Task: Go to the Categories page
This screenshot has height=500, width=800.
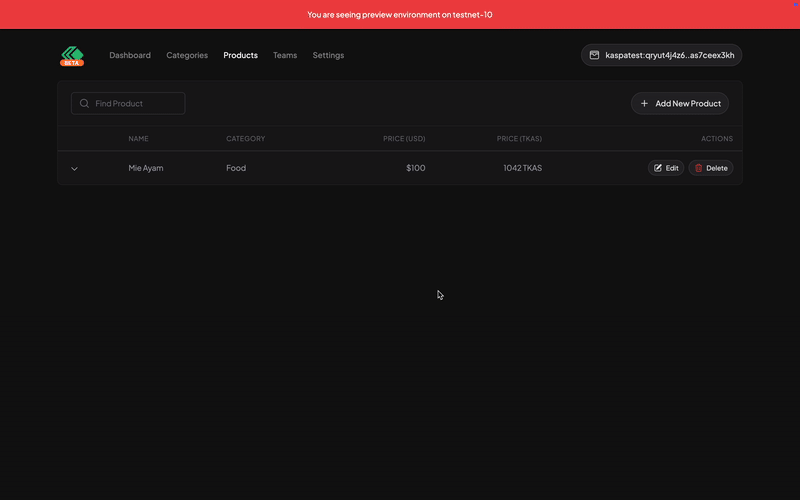Action: point(187,55)
